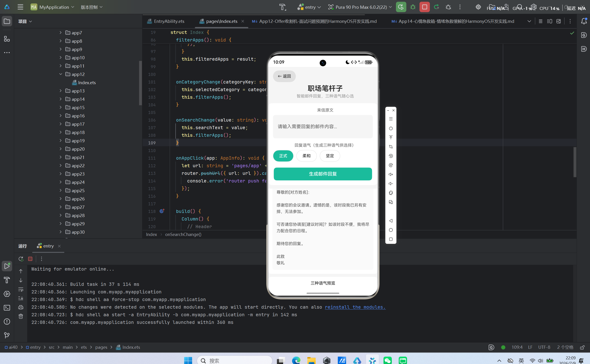This screenshot has width=590, height=364.
Task: Open the Git version control icon in sidebar
Action: [7, 335]
